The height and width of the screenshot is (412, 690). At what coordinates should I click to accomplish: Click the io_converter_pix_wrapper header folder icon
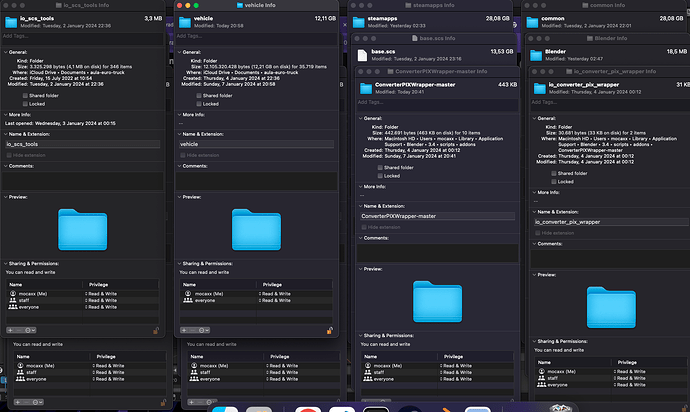click(x=540, y=88)
